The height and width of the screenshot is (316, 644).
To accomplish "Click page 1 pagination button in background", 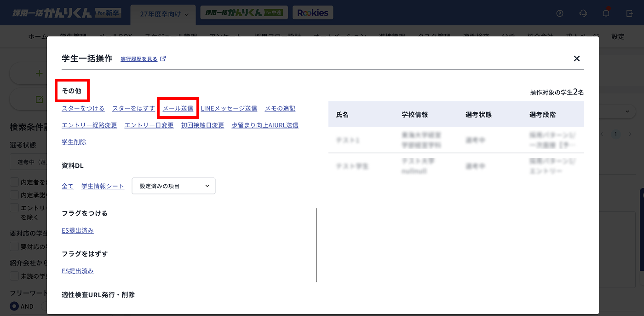I will (615, 135).
